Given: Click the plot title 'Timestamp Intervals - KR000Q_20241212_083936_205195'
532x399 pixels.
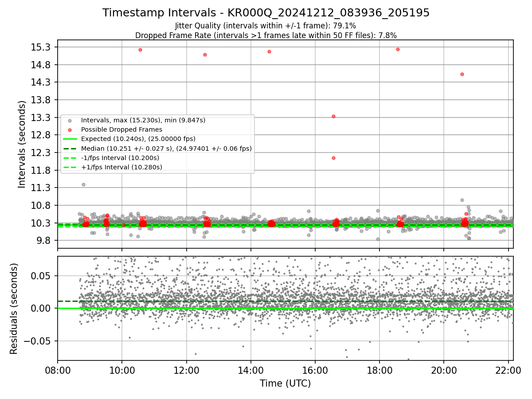Looking at the screenshot, I should [x=266, y=13].
